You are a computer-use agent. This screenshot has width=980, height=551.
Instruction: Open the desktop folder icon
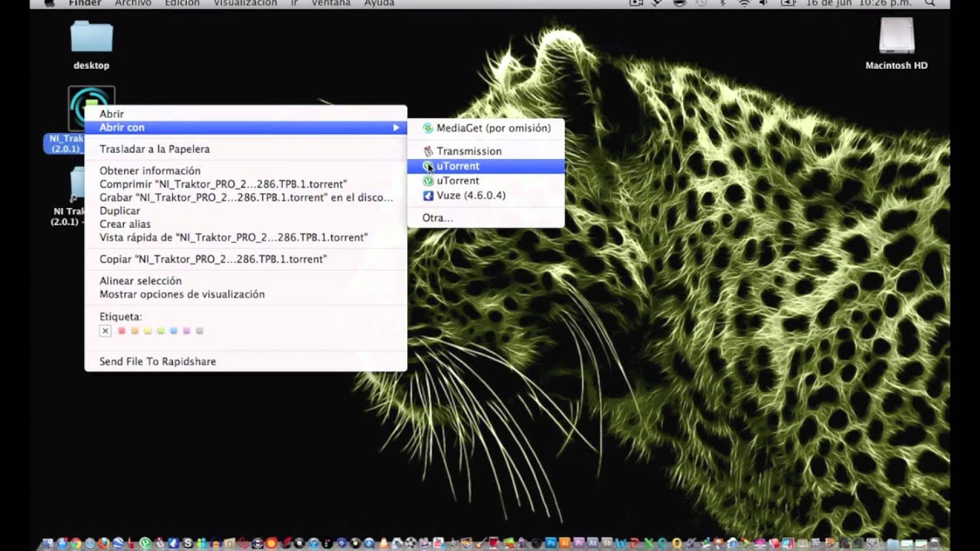coord(91,37)
